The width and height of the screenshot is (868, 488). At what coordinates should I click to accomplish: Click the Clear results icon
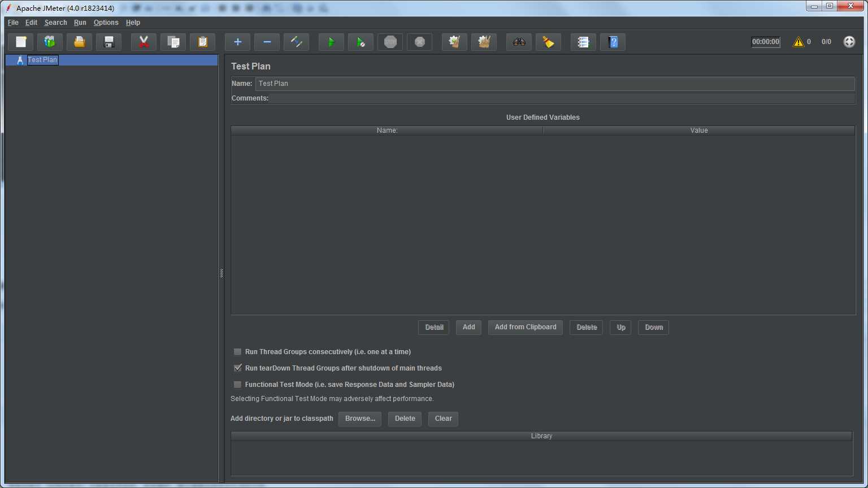point(455,42)
